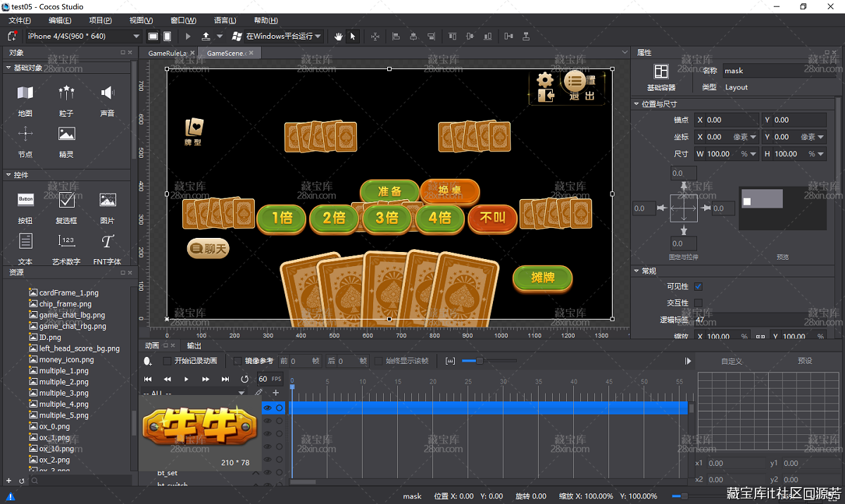845x504 pixels.
Task: Collapse the 基础对象 section
Action: point(8,68)
